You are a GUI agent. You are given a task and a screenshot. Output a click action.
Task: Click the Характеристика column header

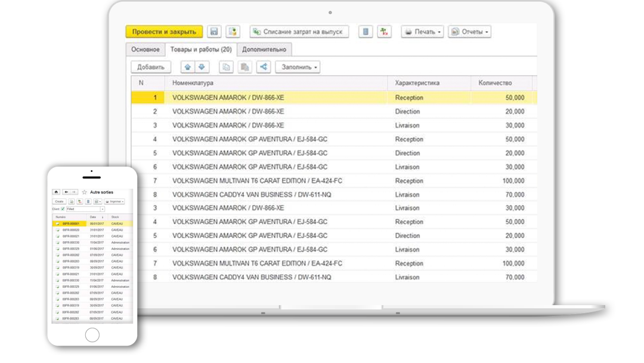click(429, 83)
